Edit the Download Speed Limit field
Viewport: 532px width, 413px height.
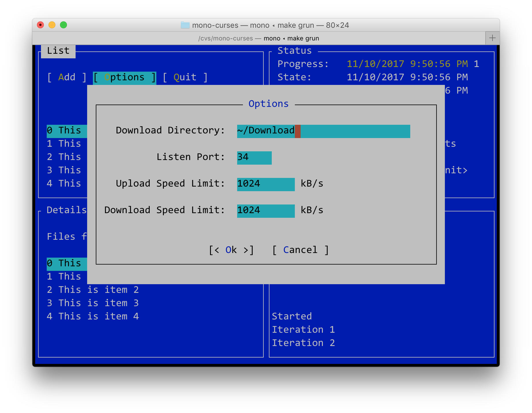266,211
